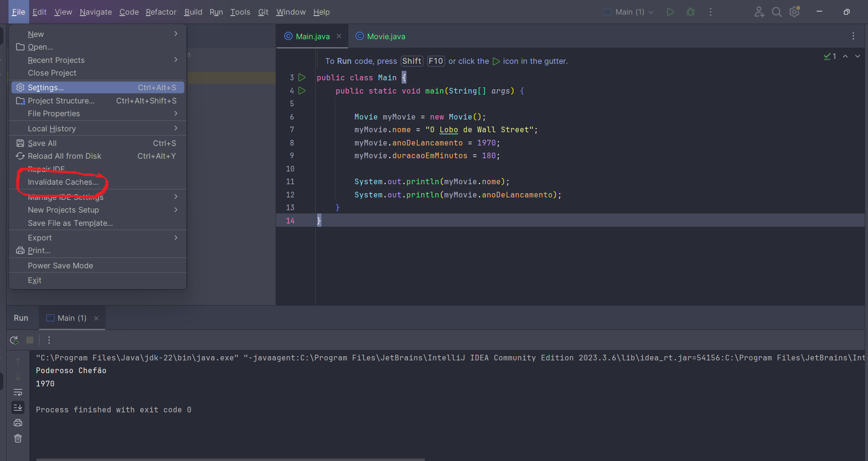The height and width of the screenshot is (461, 868).
Task: Open Code With Me user icon
Action: [759, 12]
